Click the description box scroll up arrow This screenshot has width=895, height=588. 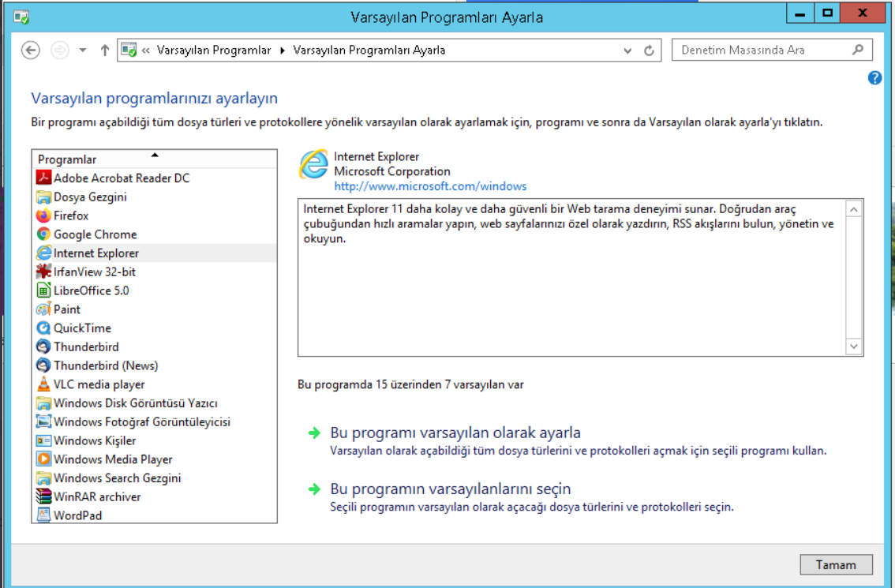click(x=853, y=209)
